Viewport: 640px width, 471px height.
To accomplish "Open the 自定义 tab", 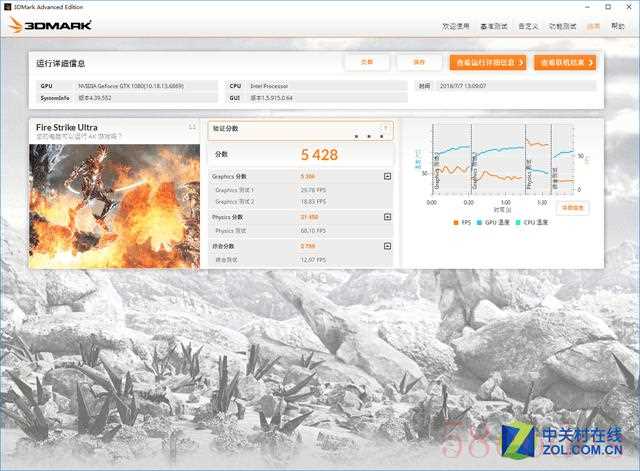I will (x=528, y=26).
